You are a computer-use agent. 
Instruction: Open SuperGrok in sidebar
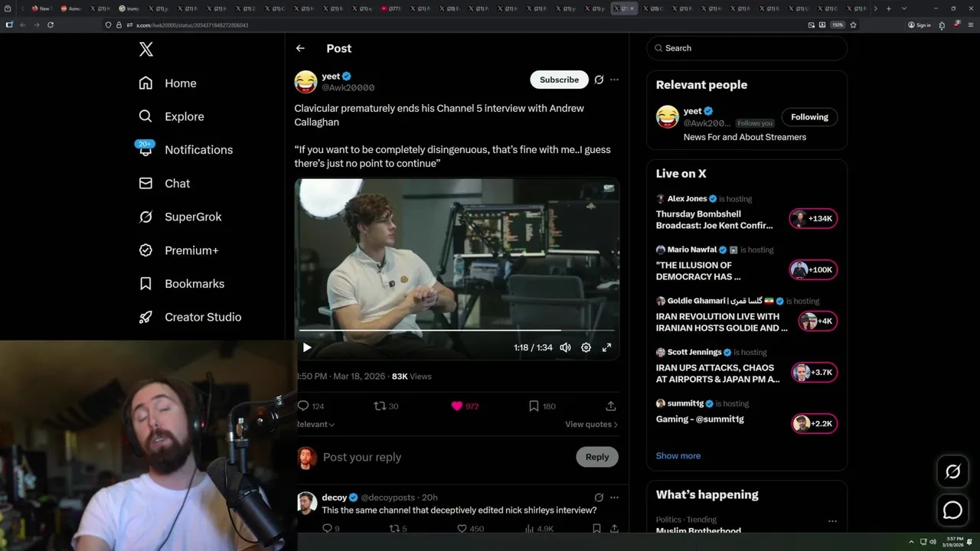(181, 217)
